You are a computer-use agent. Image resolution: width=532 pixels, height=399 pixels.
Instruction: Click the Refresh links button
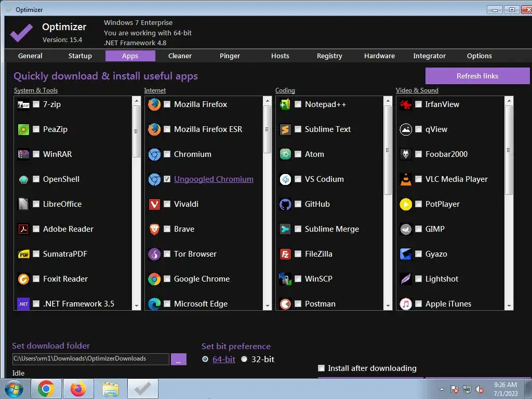[477, 76]
